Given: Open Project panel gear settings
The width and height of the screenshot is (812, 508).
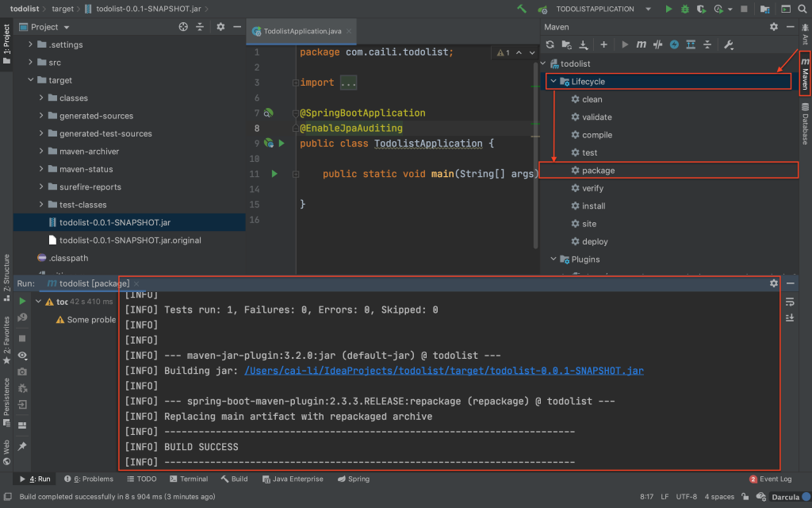Looking at the screenshot, I should click(x=220, y=26).
